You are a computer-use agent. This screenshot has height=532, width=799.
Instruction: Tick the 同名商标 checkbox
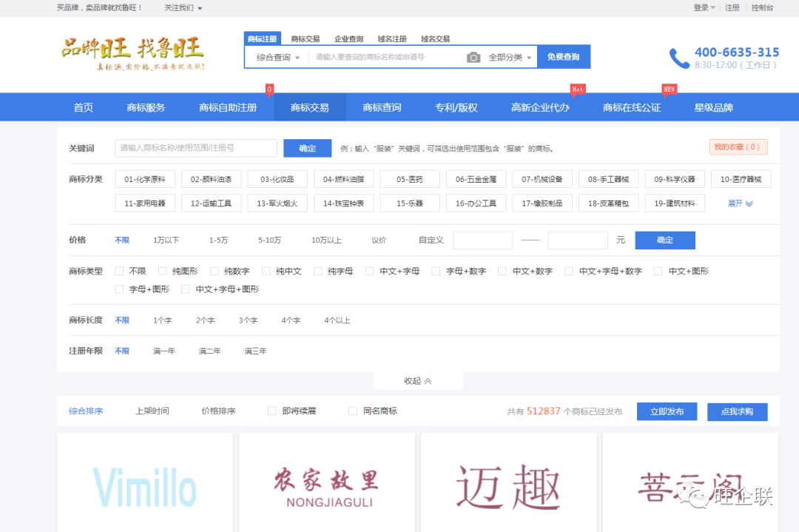tap(353, 411)
